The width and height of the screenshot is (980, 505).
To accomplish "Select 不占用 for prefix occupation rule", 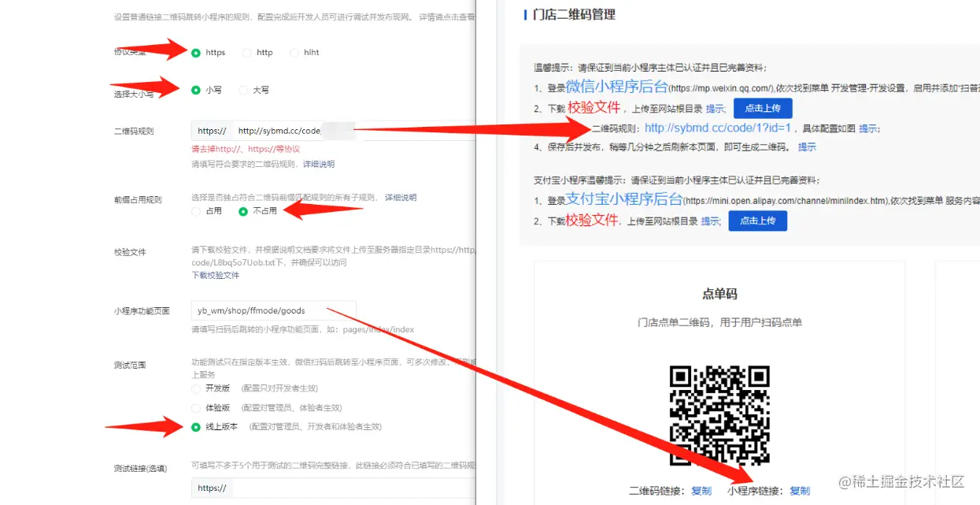I will pos(243,211).
